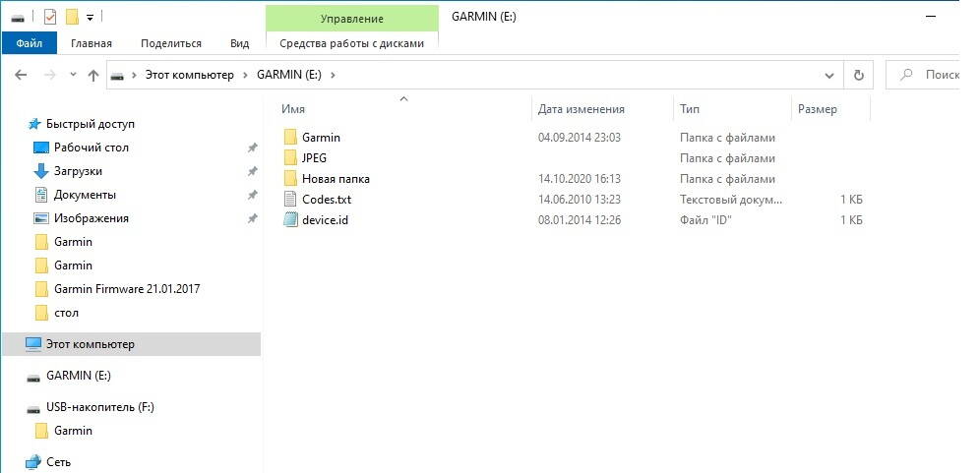Select the device.id file
The image size is (980, 473).
(x=324, y=220)
